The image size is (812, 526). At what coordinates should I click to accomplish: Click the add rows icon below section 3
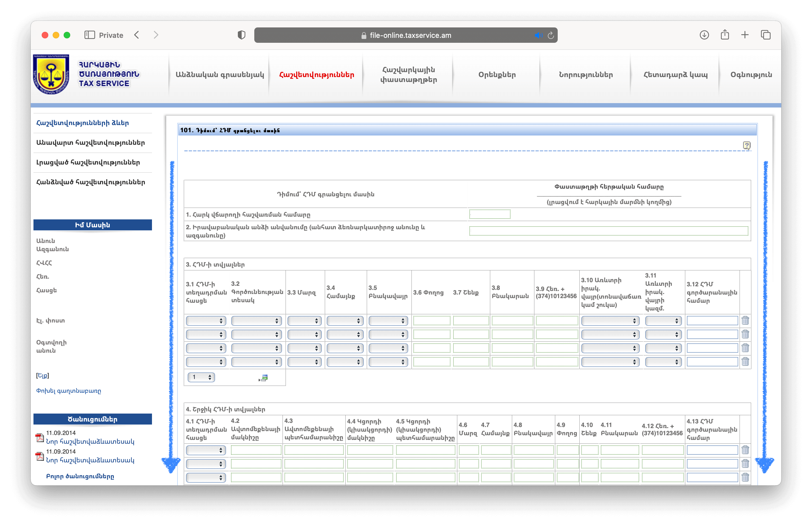[263, 378]
